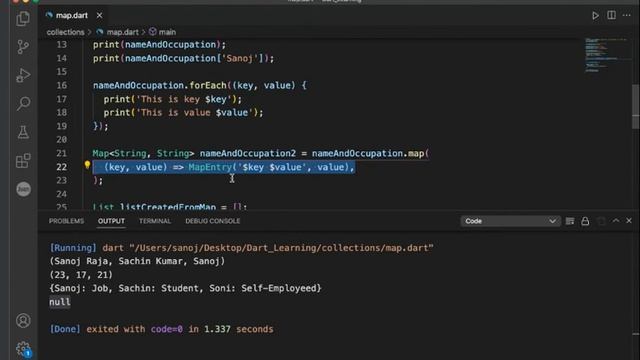Viewport: 640px width, 360px height.
Task: Open the Source Control view
Action: point(23,47)
